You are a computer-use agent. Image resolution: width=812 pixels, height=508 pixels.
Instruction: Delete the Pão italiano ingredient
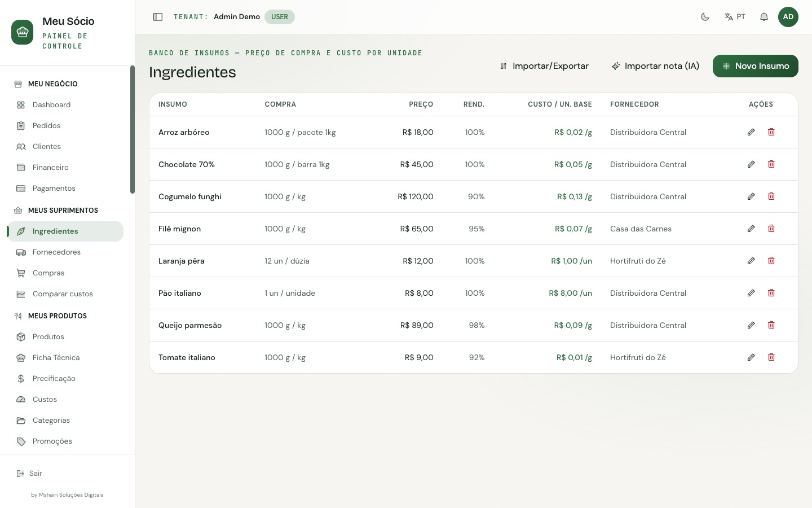[771, 293]
